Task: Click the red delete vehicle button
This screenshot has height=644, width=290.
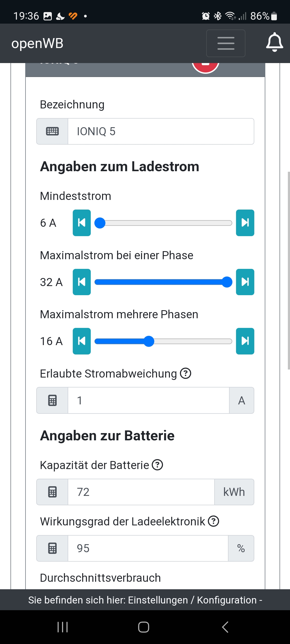Action: pos(205,67)
